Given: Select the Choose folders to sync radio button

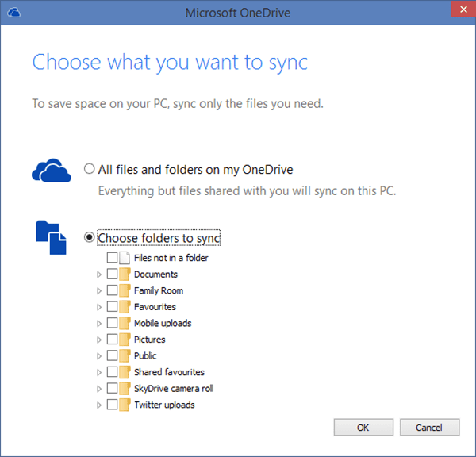Looking at the screenshot, I should point(89,237).
